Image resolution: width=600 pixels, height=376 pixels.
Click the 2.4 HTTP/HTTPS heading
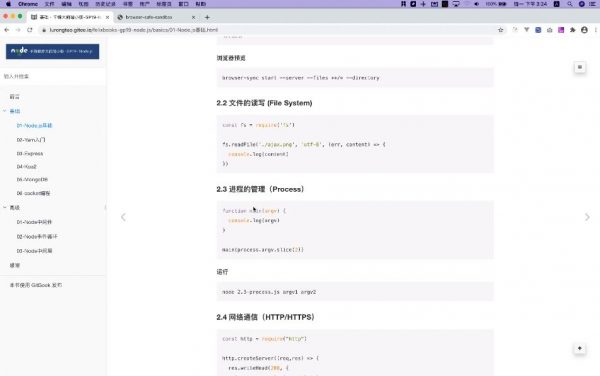266,317
